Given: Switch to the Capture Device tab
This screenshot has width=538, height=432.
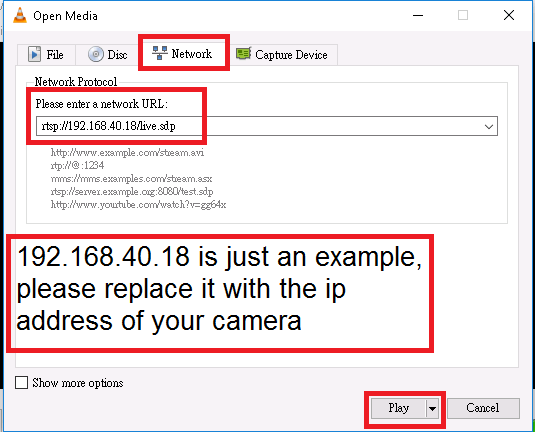Looking at the screenshot, I should (x=282, y=55).
